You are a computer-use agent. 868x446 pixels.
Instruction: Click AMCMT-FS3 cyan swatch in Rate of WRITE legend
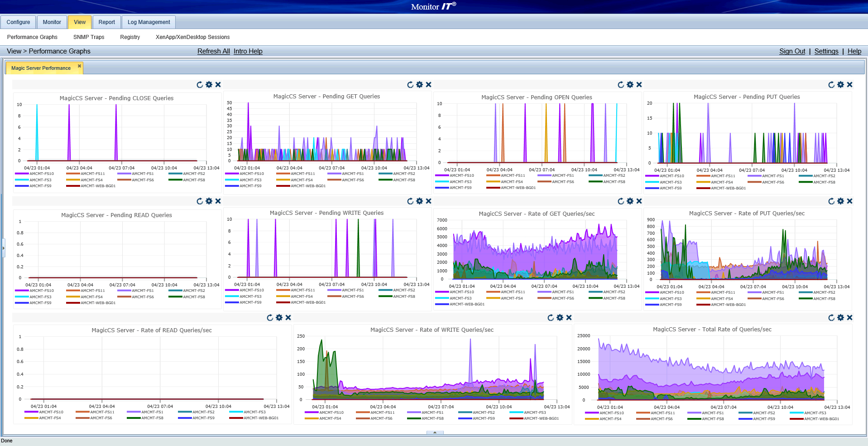tap(516, 412)
